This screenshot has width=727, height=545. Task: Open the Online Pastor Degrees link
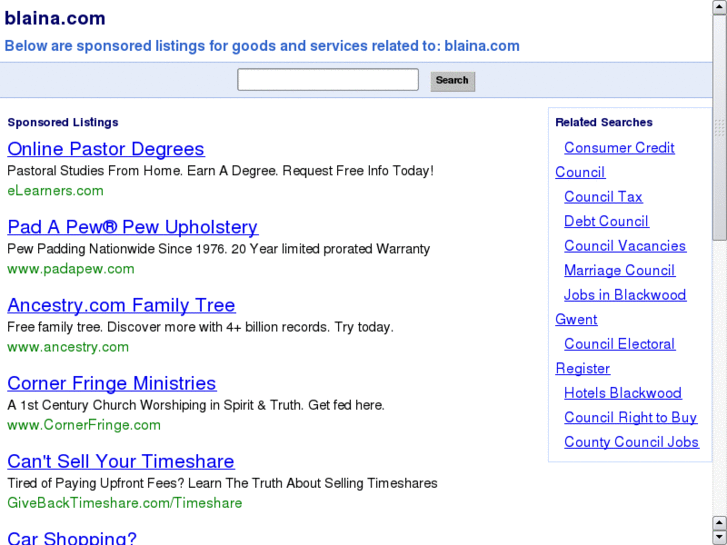[x=106, y=149]
